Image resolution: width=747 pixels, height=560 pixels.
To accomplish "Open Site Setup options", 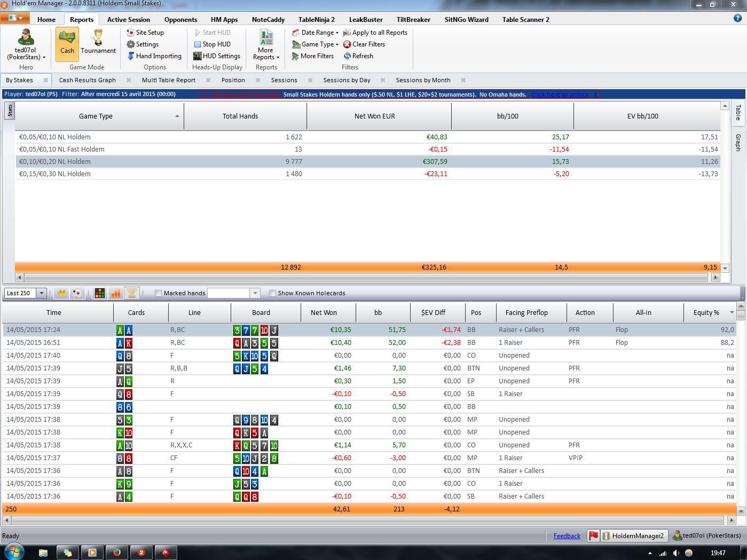I will [x=145, y=33].
